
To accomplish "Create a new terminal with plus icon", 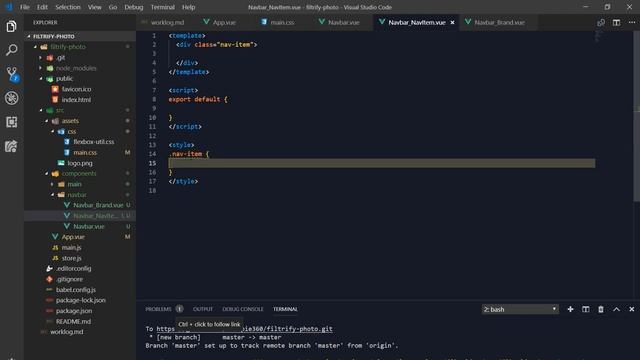I will click(570, 309).
